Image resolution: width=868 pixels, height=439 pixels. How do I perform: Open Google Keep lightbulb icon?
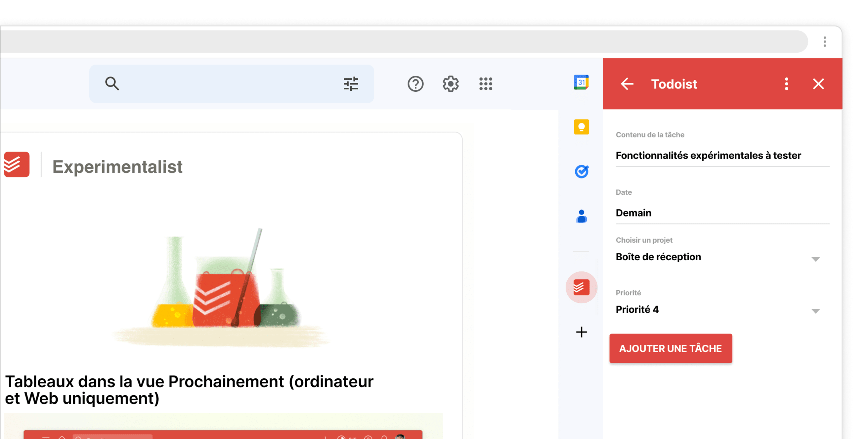(581, 127)
